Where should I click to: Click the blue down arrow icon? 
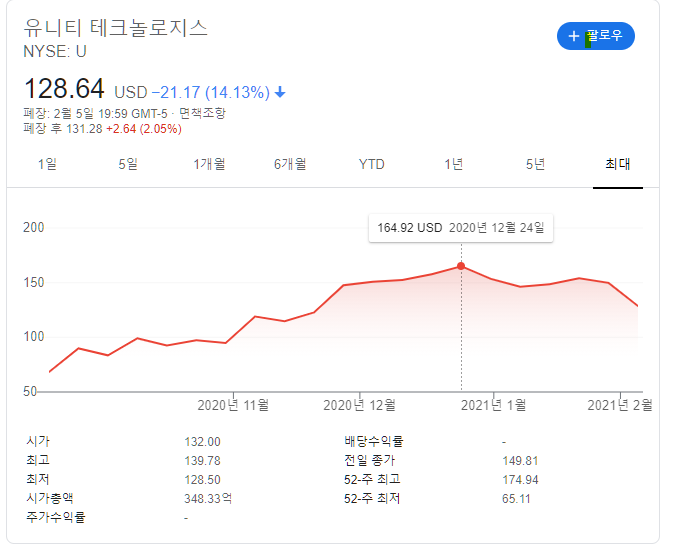(x=280, y=92)
